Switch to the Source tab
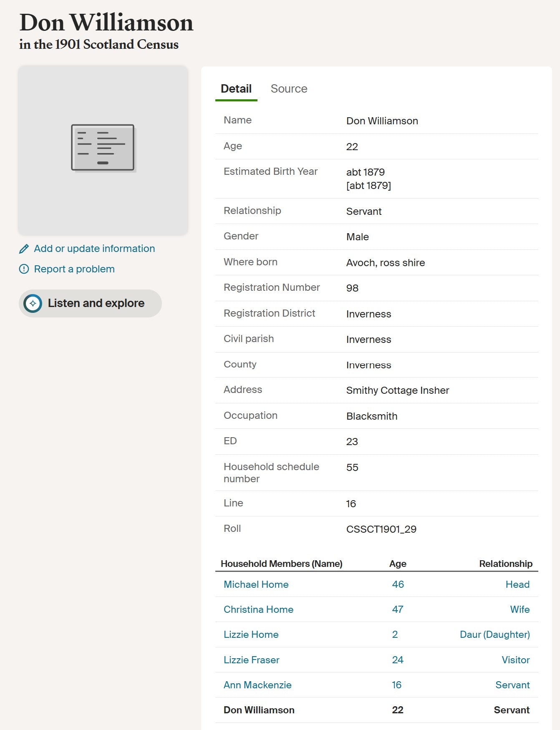Screen dimensions: 560x730 click(289, 89)
